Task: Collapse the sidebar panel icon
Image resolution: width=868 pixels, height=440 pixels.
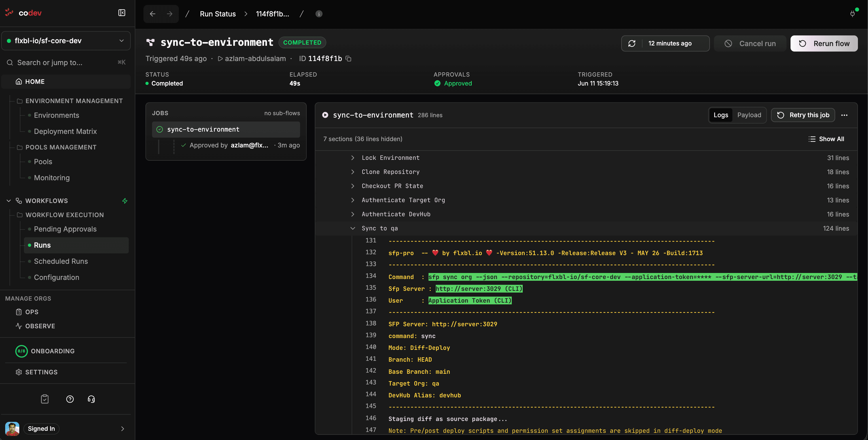Action: (x=122, y=13)
